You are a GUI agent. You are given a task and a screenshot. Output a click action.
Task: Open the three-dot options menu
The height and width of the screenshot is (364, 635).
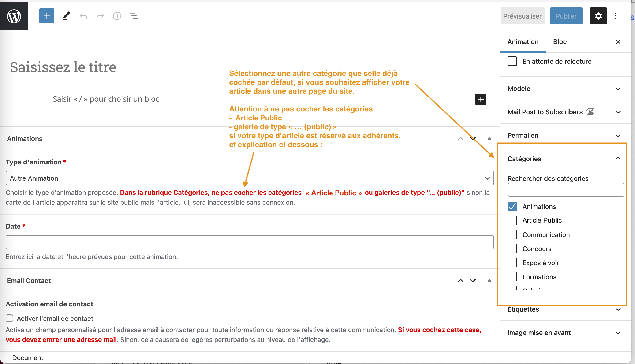click(x=615, y=16)
